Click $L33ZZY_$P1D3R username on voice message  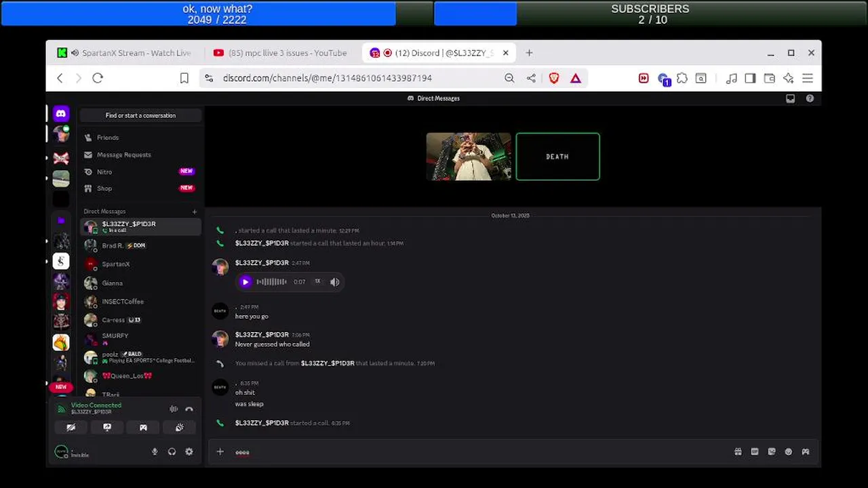(262, 263)
